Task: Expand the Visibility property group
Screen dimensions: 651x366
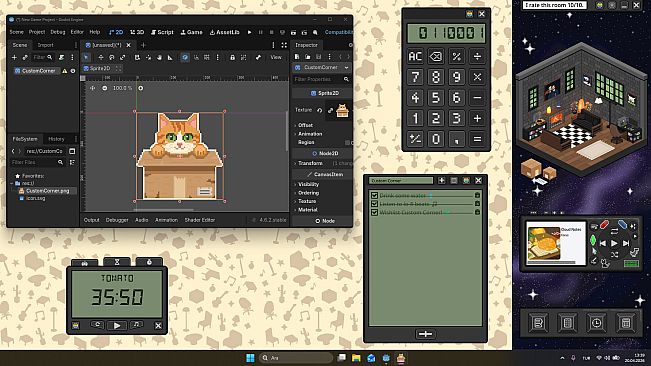Action: 308,184
